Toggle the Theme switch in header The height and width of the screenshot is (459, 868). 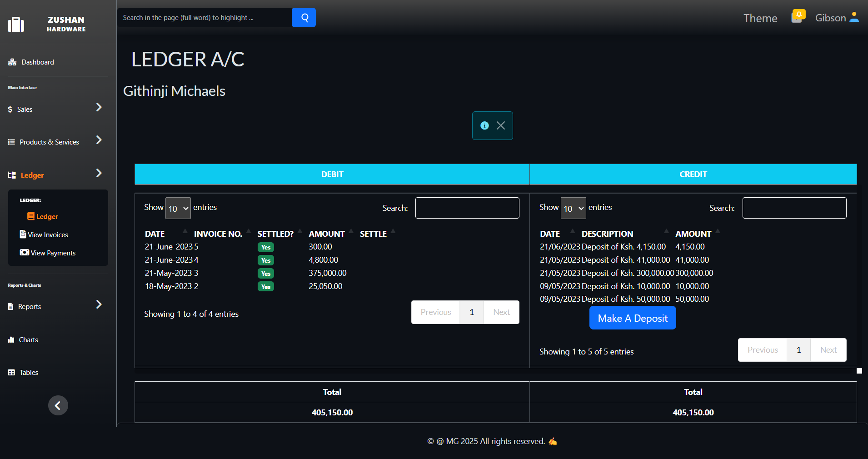[x=760, y=18]
